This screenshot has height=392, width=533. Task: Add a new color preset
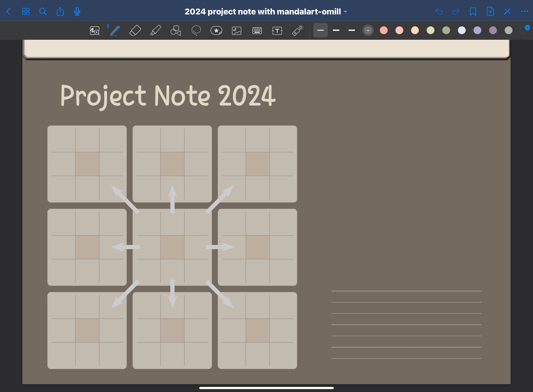(x=524, y=30)
